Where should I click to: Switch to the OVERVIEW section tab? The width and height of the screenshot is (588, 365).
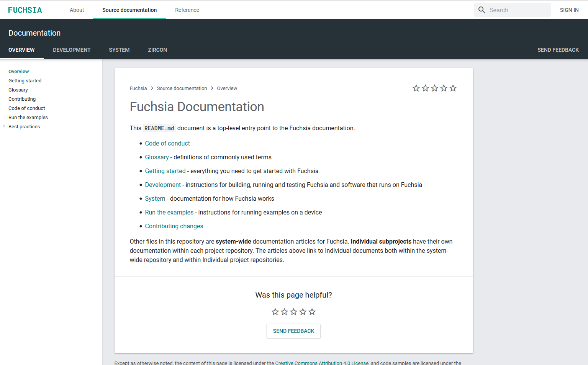pos(21,50)
